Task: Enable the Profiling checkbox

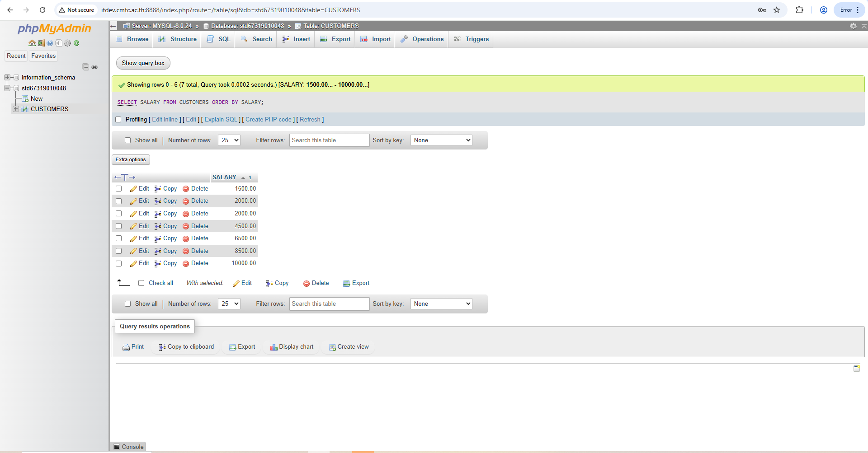Action: (118, 120)
